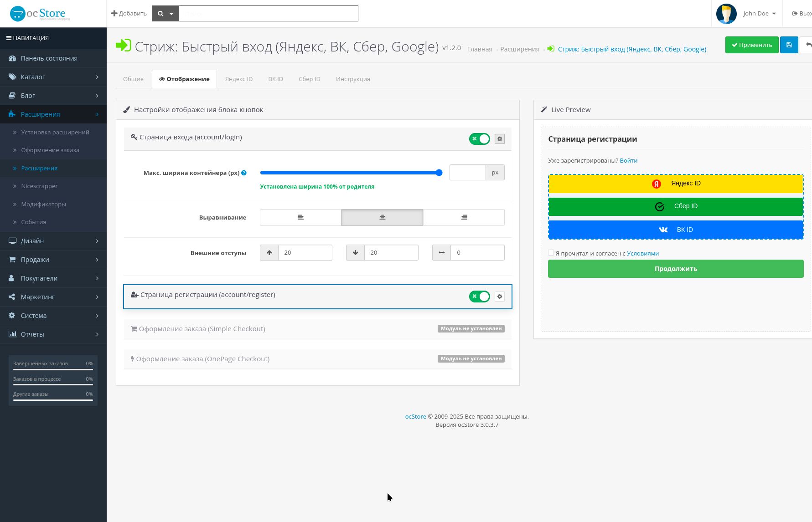Click the Войти link in preview
This screenshot has width=812, height=522.
(x=628, y=160)
